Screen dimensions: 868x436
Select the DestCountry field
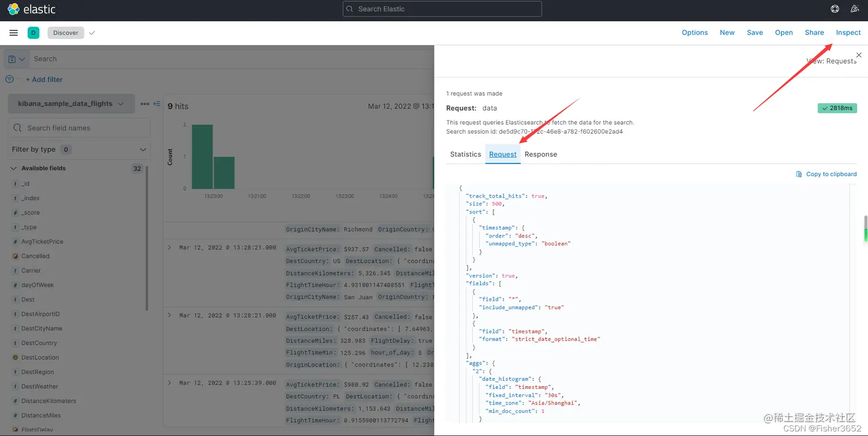click(39, 343)
